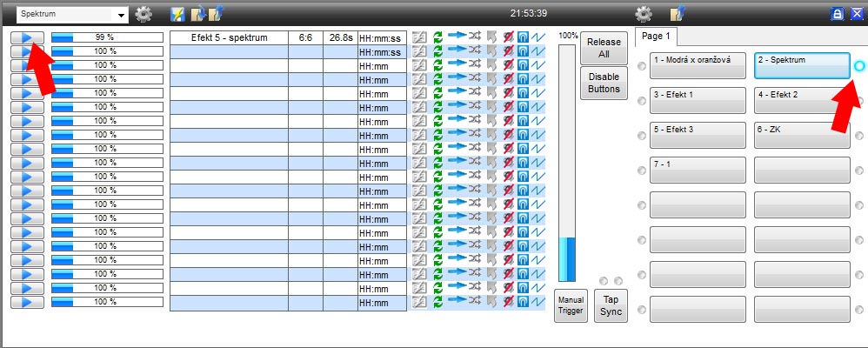Click the blue forward arrow icon in the first row
868x348 pixels.
[456, 37]
